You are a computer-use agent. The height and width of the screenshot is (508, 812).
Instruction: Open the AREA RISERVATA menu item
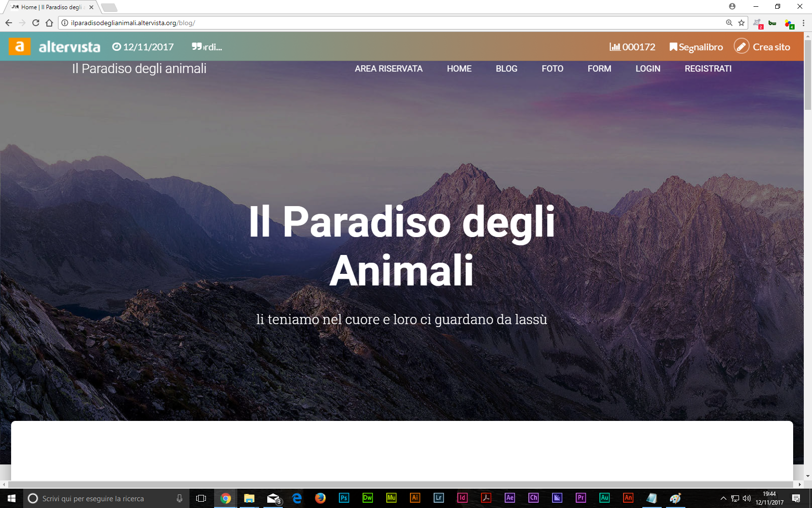click(x=388, y=69)
